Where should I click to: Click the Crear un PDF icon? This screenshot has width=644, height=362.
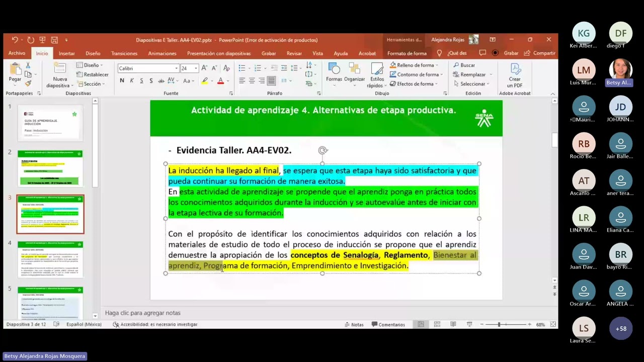pos(515,69)
